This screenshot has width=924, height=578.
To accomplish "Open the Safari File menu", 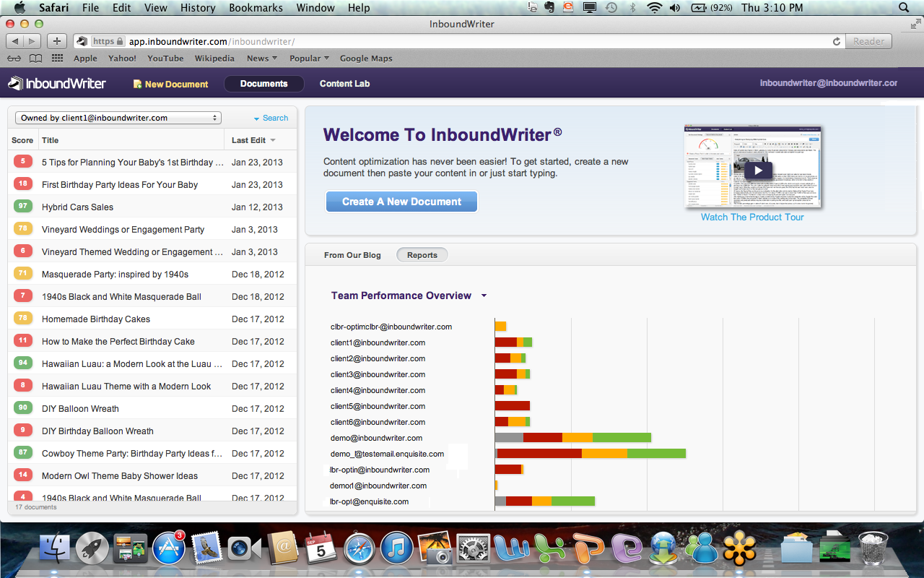I will coord(90,8).
